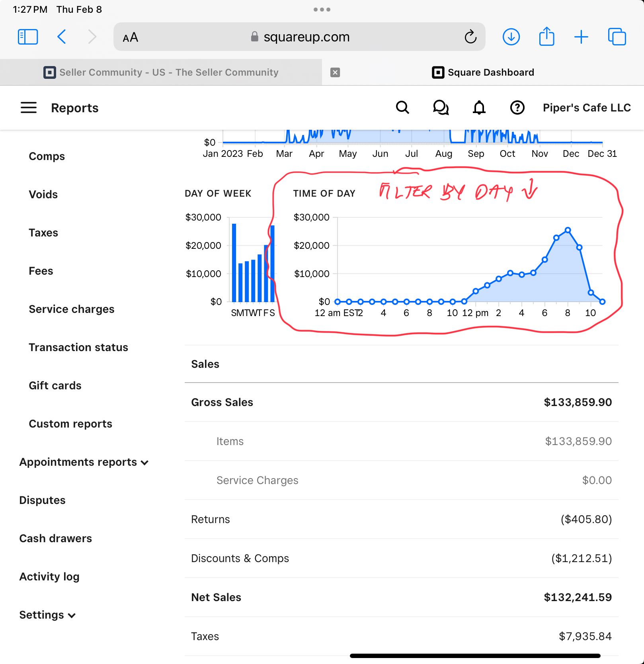Open the Transaction status report
644x664 pixels.
click(x=78, y=348)
